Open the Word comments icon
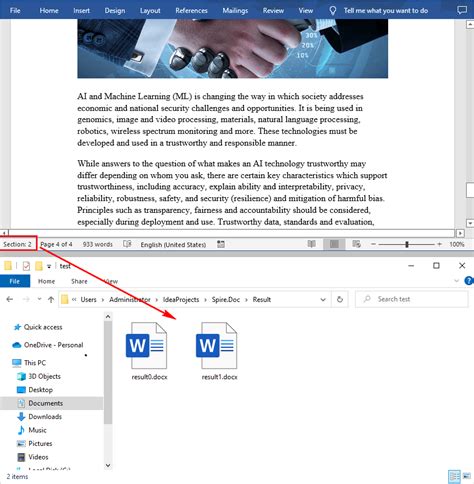Screen dimensions: 474x484 point(462,10)
